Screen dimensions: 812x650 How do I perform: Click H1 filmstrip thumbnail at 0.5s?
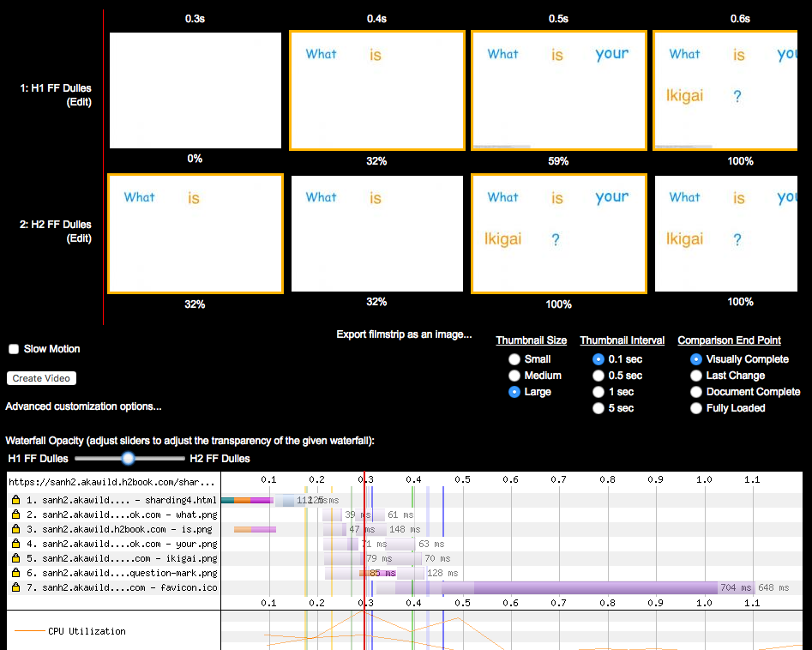557,91
